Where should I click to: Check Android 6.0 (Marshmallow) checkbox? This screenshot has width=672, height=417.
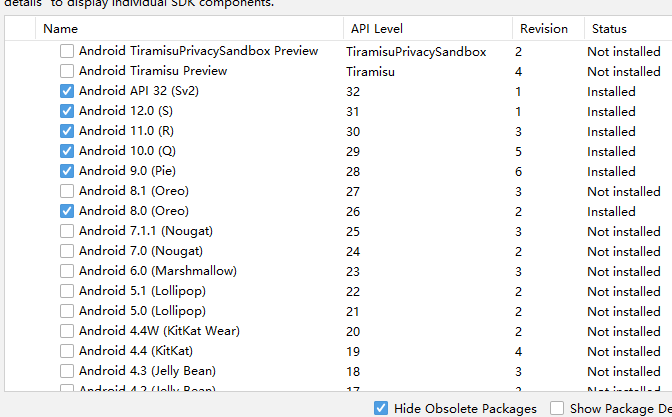click(x=66, y=271)
